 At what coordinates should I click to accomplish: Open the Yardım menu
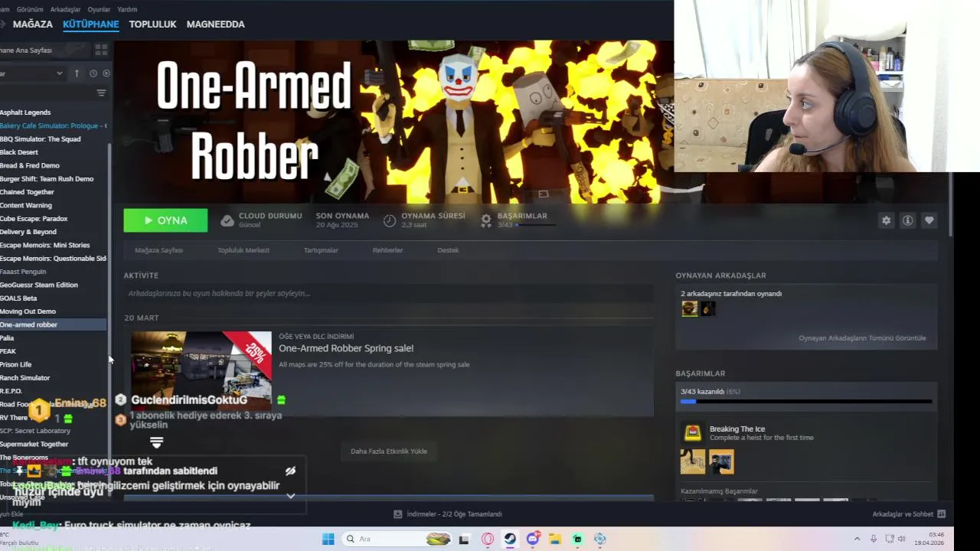tap(127, 9)
